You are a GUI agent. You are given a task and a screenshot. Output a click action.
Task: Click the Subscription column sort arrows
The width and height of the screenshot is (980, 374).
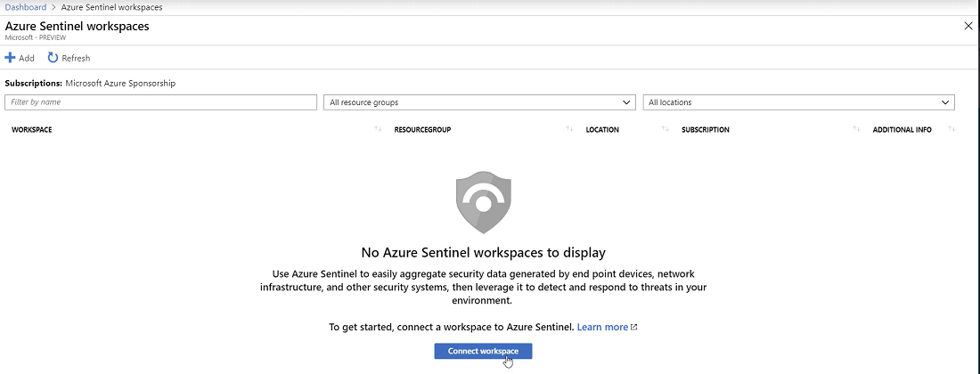click(856, 130)
